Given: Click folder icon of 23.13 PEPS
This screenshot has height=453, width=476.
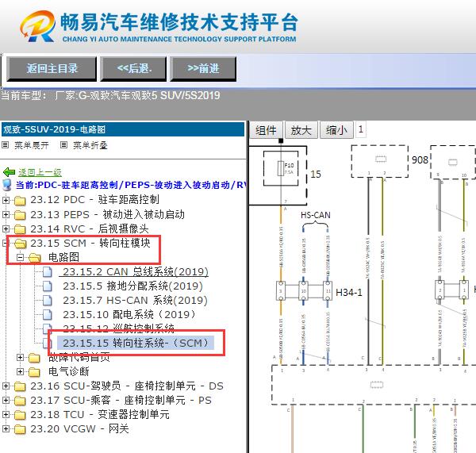Looking at the screenshot, I should pyautogui.click(x=20, y=215).
